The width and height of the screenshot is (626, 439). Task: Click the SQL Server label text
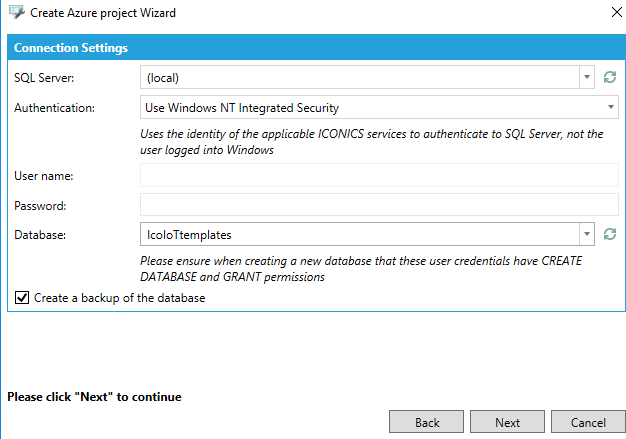pyautogui.click(x=44, y=76)
